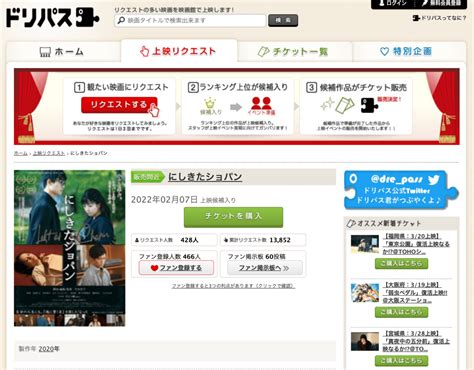474x370 pixels.
Task: Open the ファン掲示板へ button
Action: (x=265, y=268)
